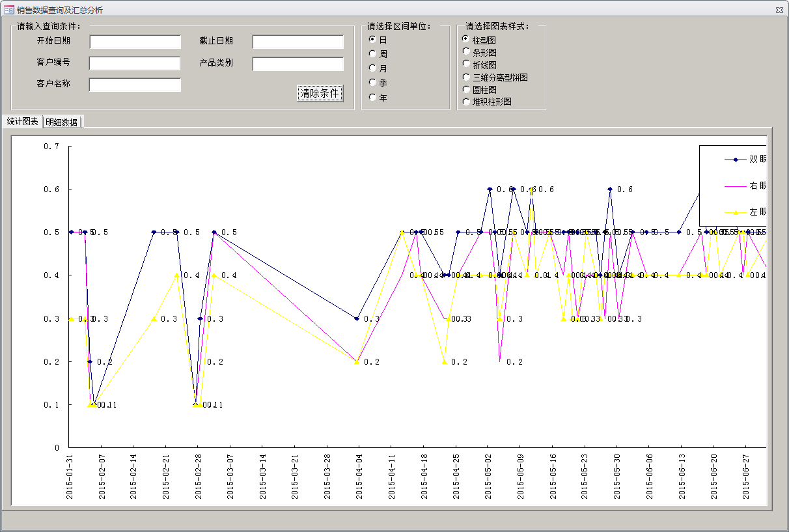Choose the 折线图 chart style
Screen dimensions: 789x532
(x=466, y=64)
